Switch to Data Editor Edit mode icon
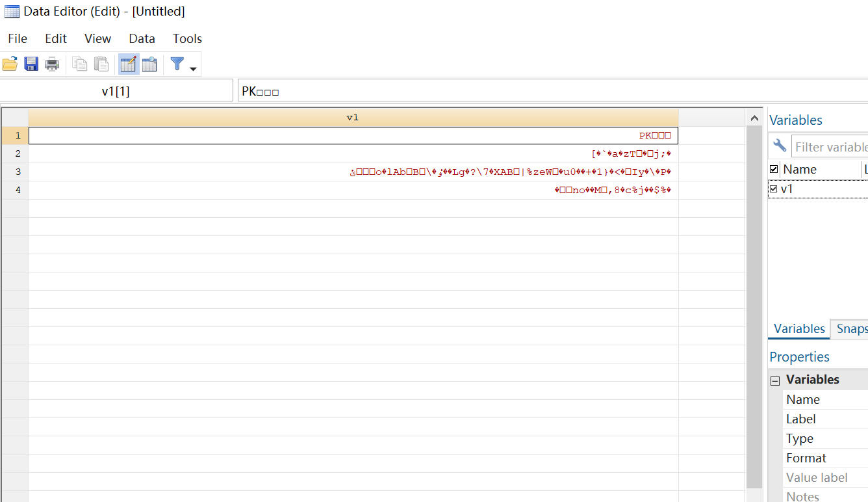 point(129,64)
